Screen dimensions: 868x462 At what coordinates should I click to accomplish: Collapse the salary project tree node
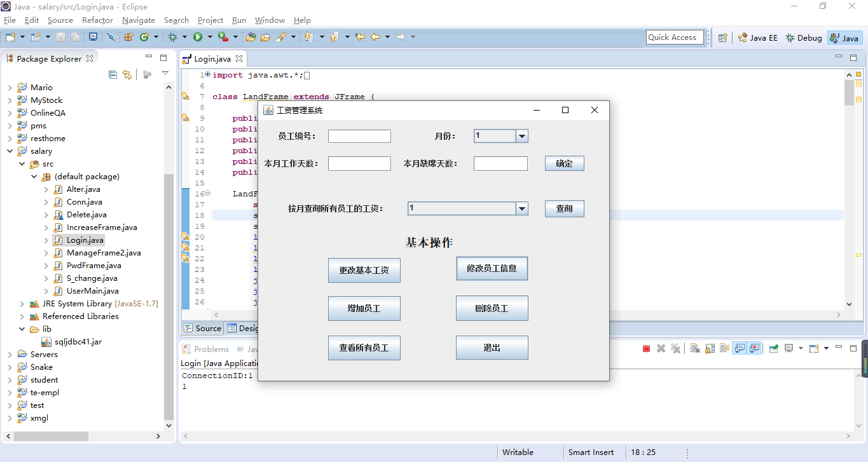pyautogui.click(x=10, y=151)
